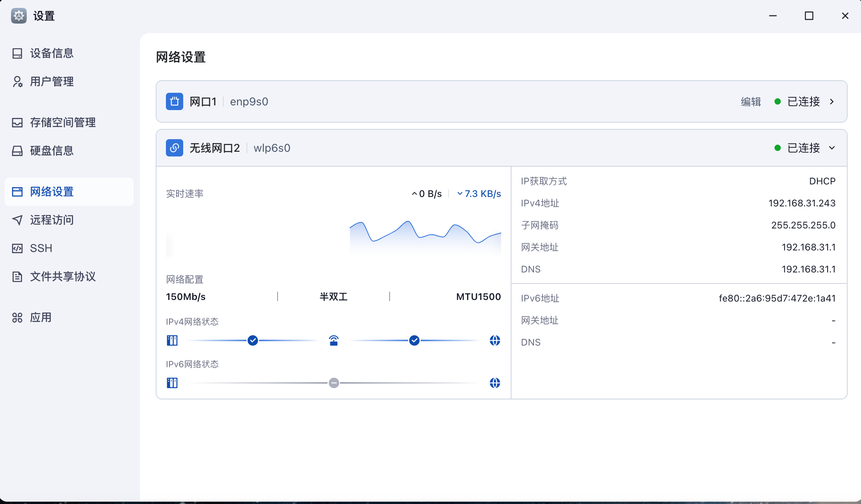Click 已连接 status on 无线网口2
The height and width of the screenshot is (504, 861).
pyautogui.click(x=804, y=148)
